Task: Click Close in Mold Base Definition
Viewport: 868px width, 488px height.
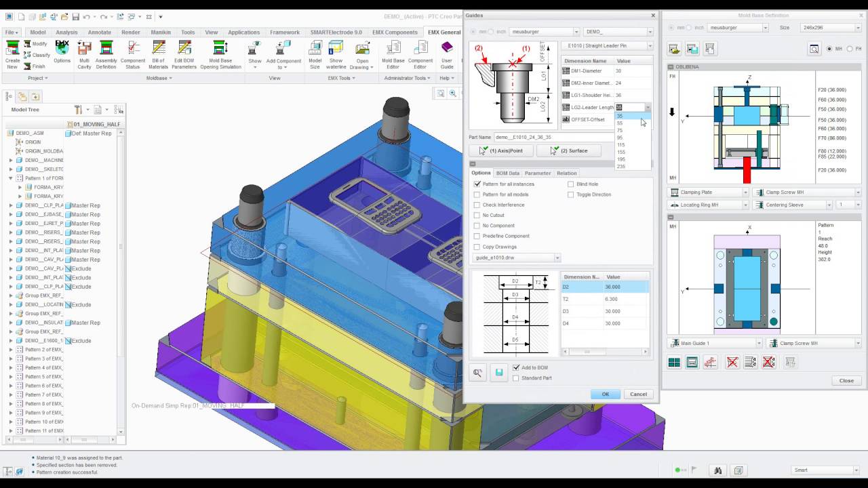Action: click(846, 380)
